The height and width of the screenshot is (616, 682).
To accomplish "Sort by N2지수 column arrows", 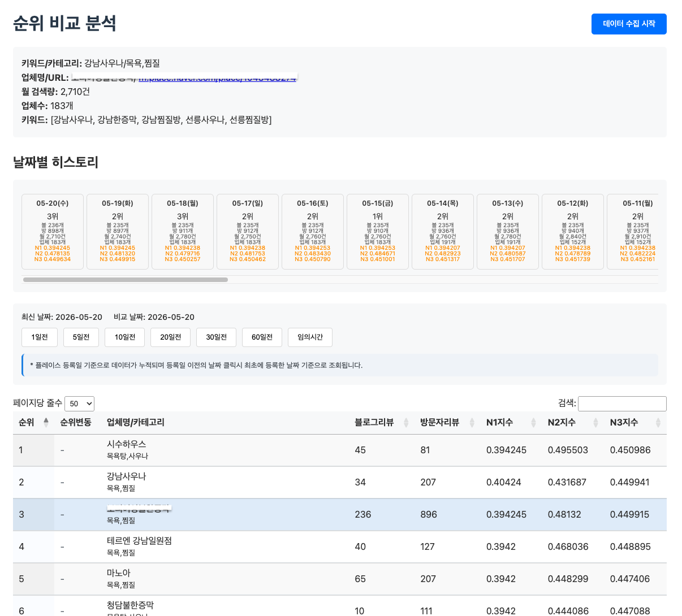I will pyautogui.click(x=595, y=423).
